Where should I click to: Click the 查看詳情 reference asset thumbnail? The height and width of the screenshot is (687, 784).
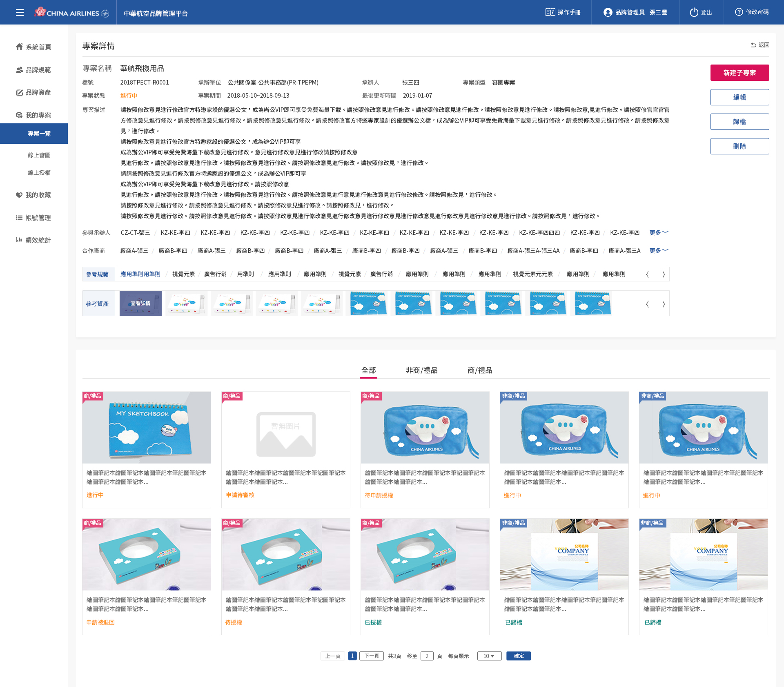click(140, 303)
